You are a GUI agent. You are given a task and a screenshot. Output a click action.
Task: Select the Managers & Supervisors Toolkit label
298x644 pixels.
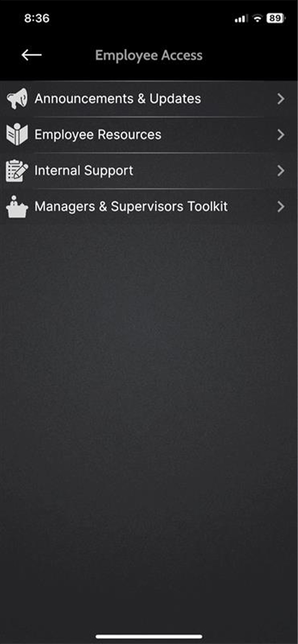(x=131, y=207)
